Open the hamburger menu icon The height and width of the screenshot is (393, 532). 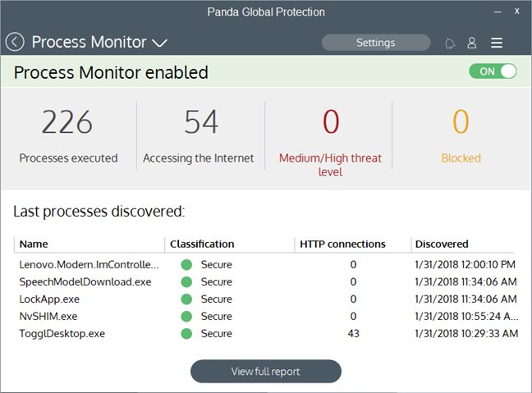coord(497,43)
